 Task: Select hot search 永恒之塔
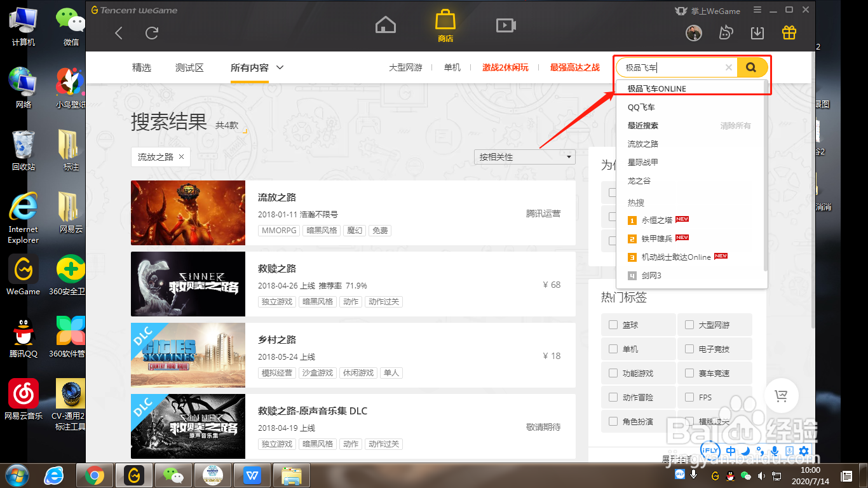[657, 220]
